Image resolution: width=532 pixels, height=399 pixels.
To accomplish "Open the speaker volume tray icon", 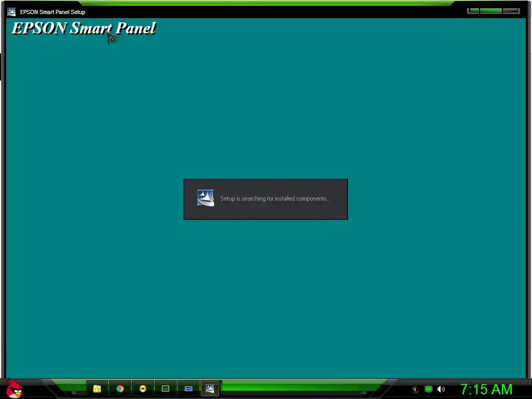I will pyautogui.click(x=441, y=389).
